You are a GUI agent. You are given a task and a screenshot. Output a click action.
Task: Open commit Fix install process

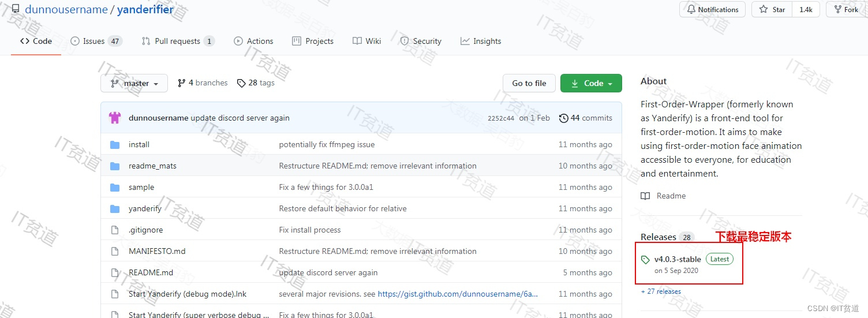(310, 230)
